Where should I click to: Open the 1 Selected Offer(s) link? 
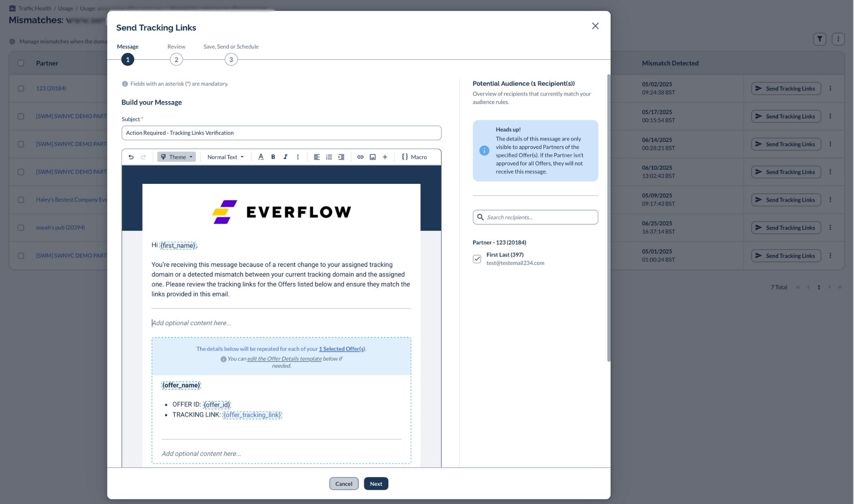[x=342, y=349]
